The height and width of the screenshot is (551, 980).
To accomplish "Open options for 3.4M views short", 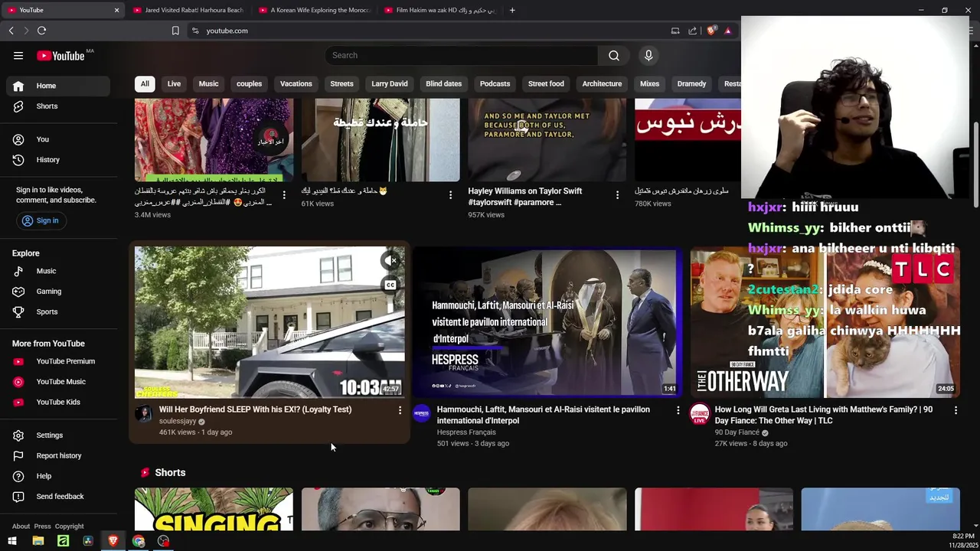I will coord(284,195).
